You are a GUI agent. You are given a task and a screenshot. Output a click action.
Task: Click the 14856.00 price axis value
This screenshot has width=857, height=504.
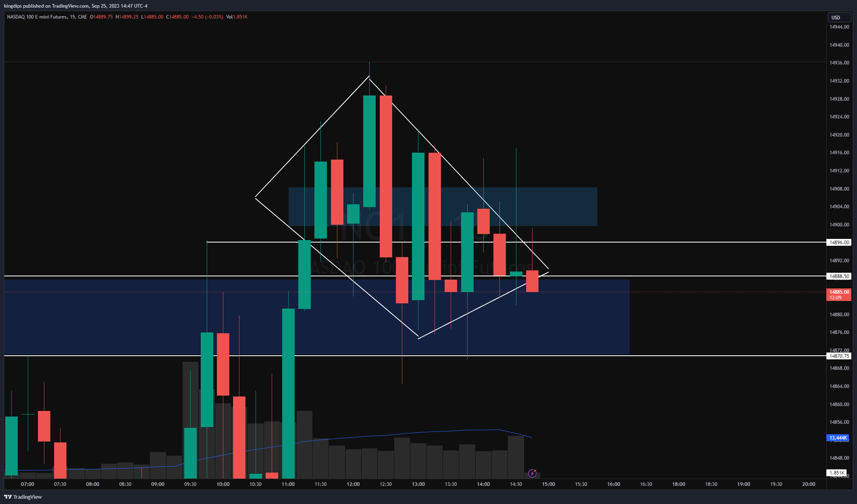(x=839, y=422)
